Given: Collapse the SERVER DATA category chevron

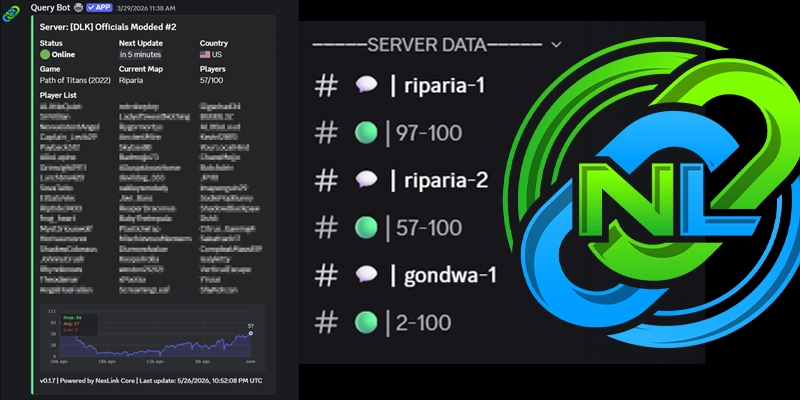Looking at the screenshot, I should 556,45.
